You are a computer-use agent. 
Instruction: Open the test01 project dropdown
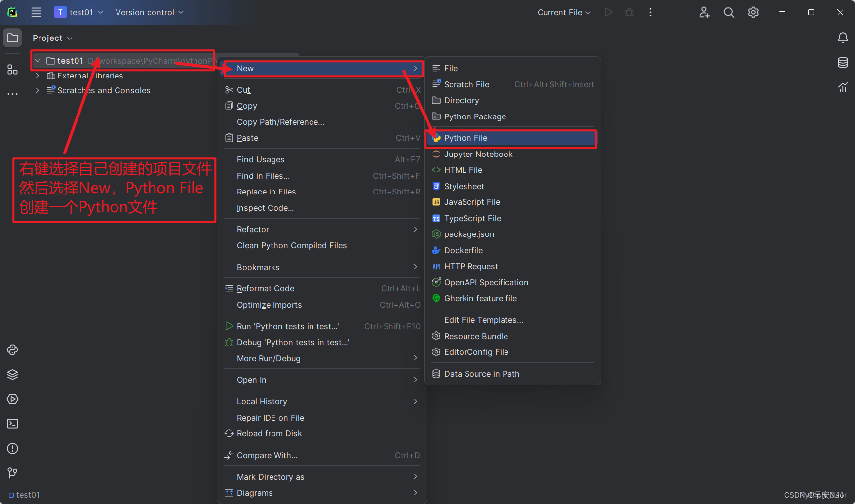click(x=79, y=12)
